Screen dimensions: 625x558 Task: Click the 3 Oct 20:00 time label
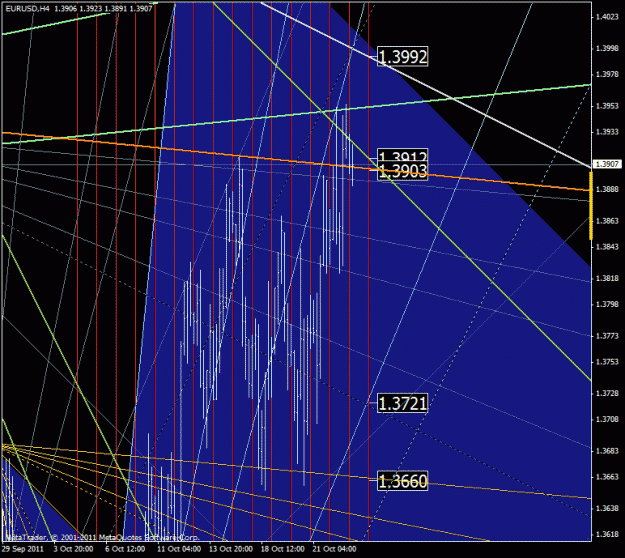(73, 549)
